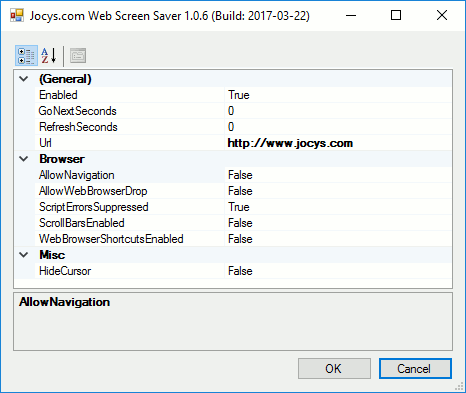
Task: Collapse the (General) category
Action: click(x=24, y=79)
